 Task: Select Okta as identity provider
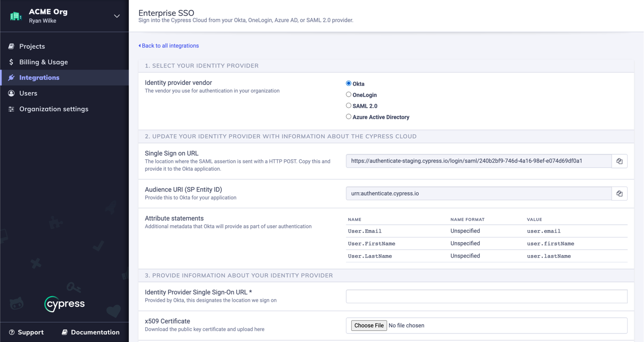pyautogui.click(x=348, y=83)
